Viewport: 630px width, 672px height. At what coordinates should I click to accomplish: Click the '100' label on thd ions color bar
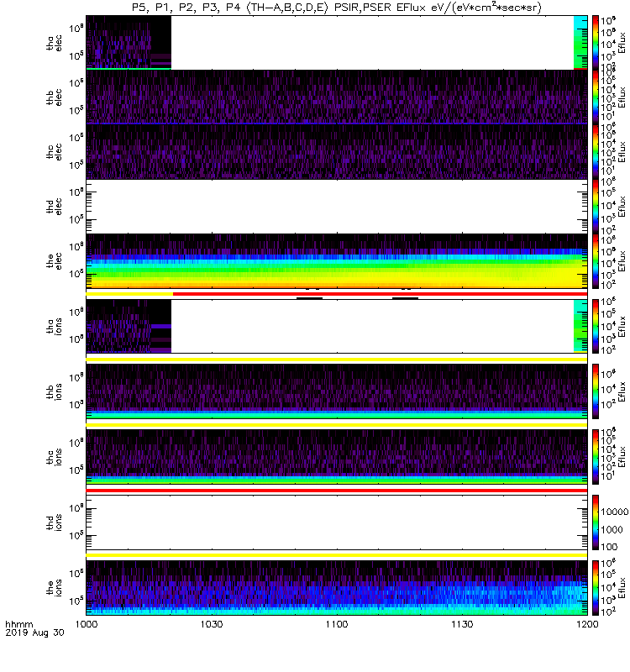pos(609,547)
